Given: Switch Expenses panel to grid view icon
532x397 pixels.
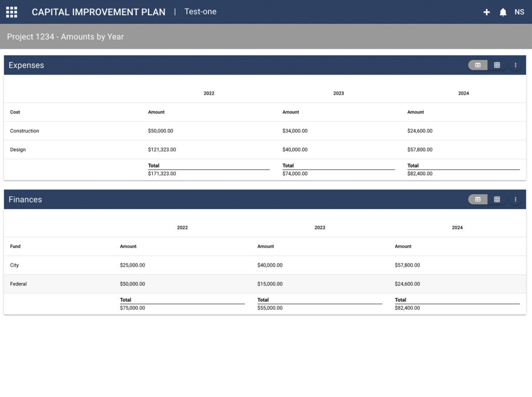Looking at the screenshot, I should (x=497, y=65).
